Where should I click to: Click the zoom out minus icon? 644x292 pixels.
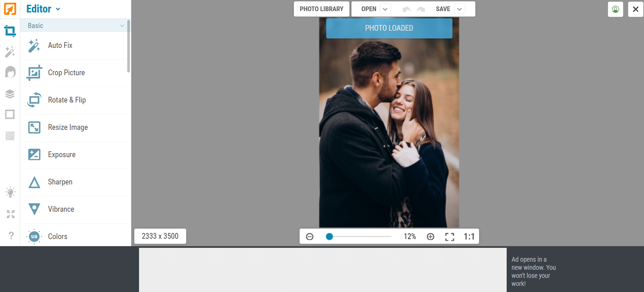point(310,237)
